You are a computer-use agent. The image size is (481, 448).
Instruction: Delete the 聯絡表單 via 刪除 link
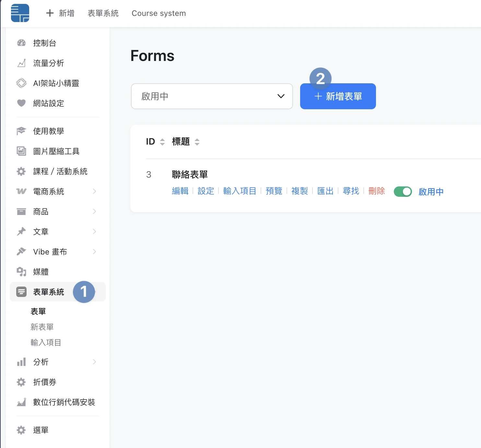point(376,191)
